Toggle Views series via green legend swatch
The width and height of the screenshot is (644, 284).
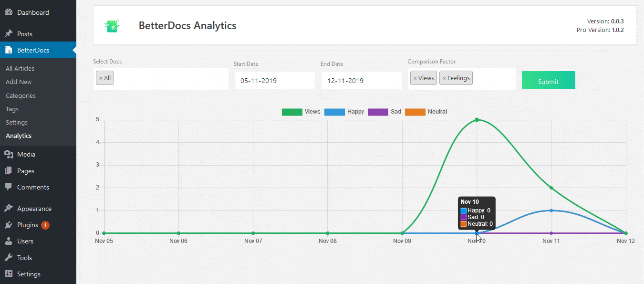(x=292, y=112)
